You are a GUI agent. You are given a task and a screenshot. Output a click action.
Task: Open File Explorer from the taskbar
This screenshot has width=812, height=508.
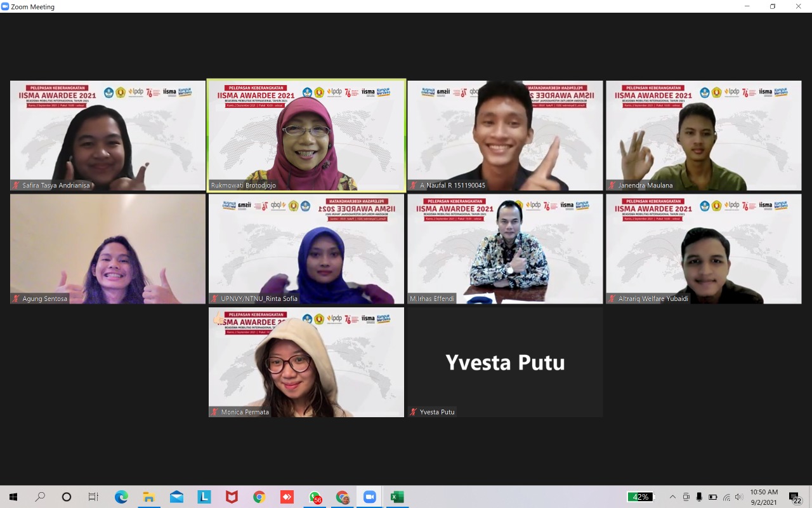(x=149, y=497)
